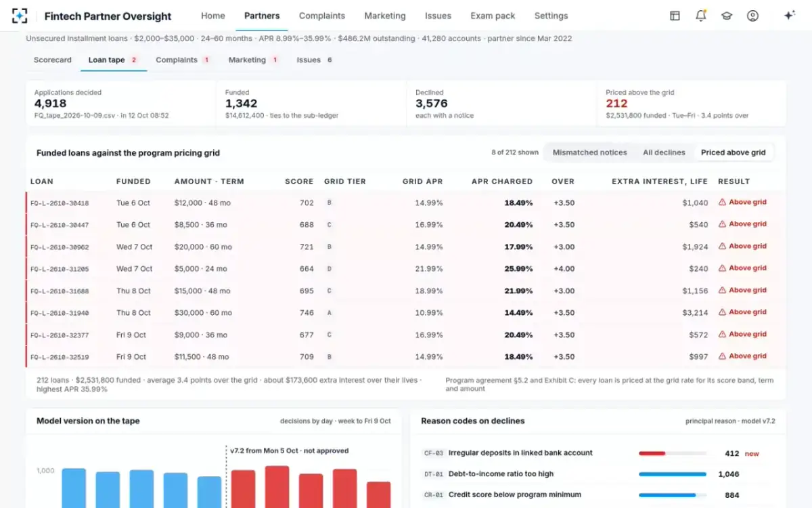Click the Declined 3,576 summary card
Screen dimensions: 812x508
tap(502, 104)
